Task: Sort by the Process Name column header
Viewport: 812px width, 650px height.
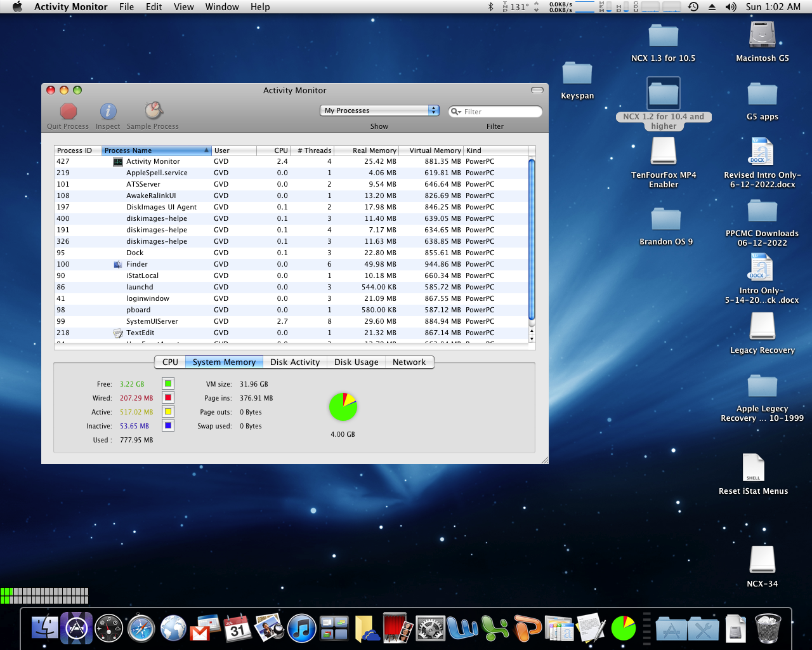Action: [x=157, y=150]
